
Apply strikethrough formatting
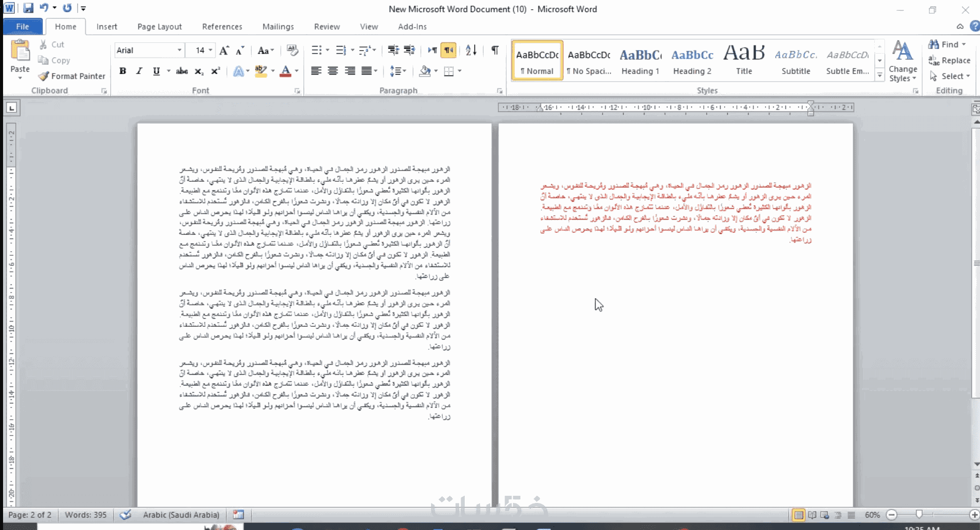pyautogui.click(x=182, y=71)
